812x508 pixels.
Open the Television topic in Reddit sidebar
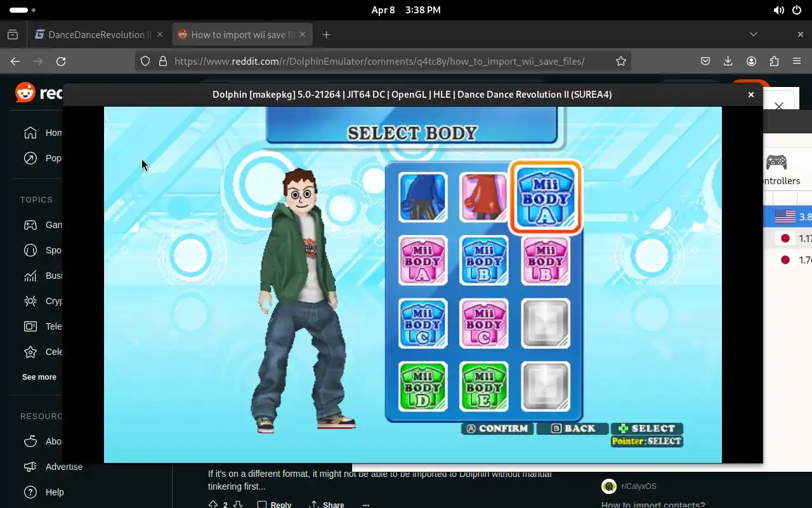[x=43, y=326]
